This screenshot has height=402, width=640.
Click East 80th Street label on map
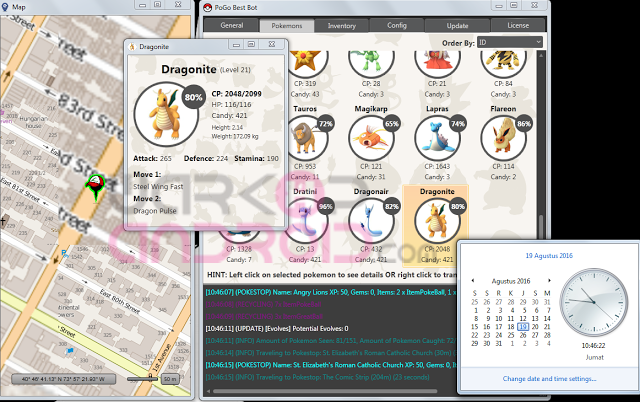120,301
